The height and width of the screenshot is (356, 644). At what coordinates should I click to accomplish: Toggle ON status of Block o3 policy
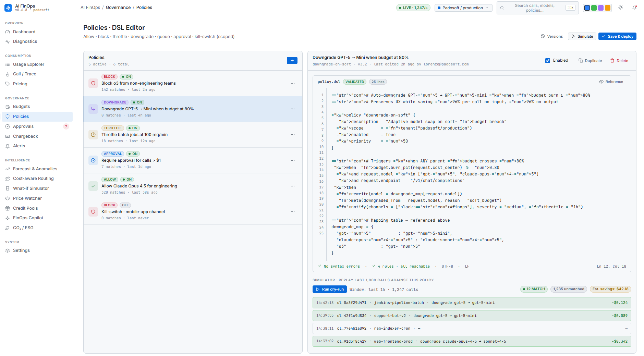[126, 77]
